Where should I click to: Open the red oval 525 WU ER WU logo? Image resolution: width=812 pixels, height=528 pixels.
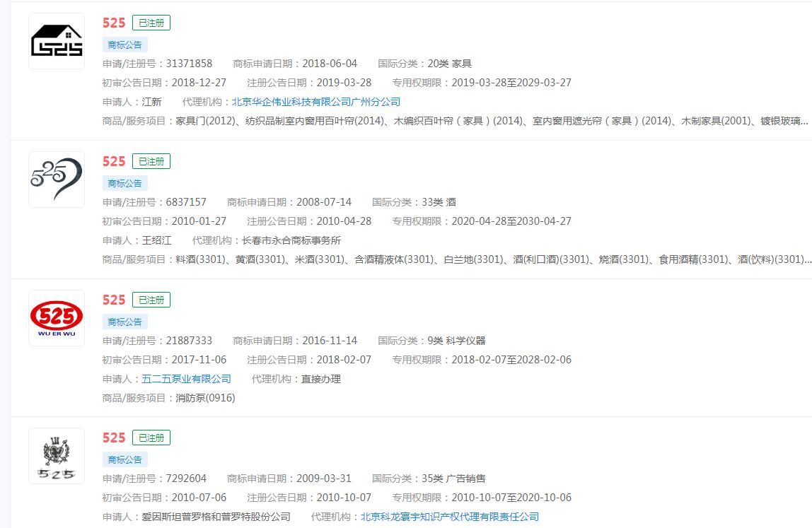57,318
